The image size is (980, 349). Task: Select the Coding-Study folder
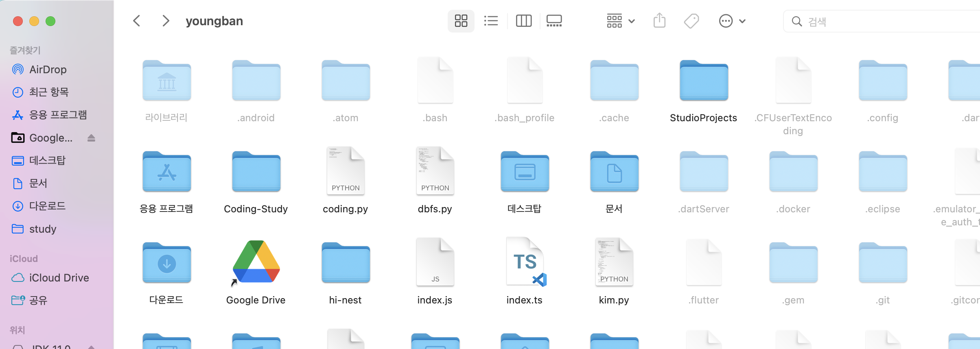click(x=256, y=172)
